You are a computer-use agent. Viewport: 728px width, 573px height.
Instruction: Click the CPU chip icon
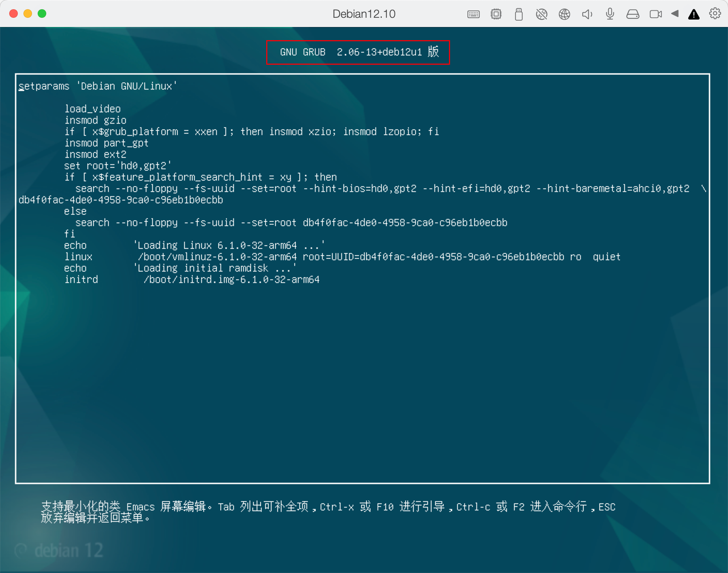[496, 14]
